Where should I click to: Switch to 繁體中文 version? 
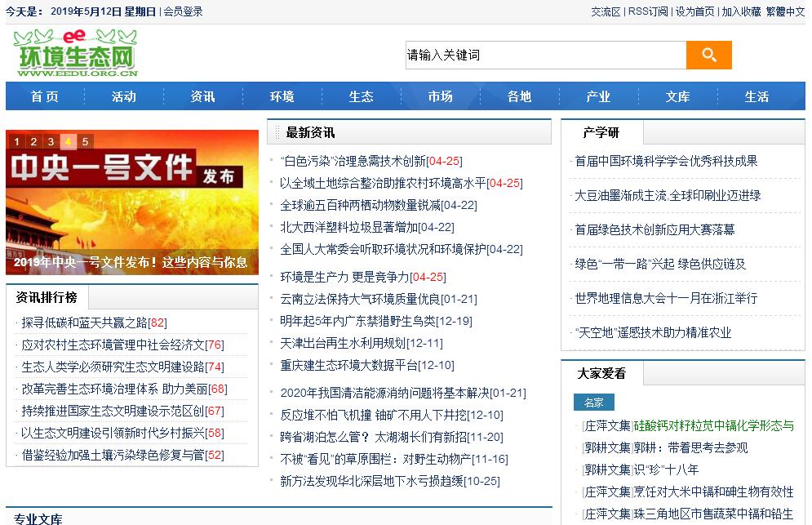(x=785, y=11)
